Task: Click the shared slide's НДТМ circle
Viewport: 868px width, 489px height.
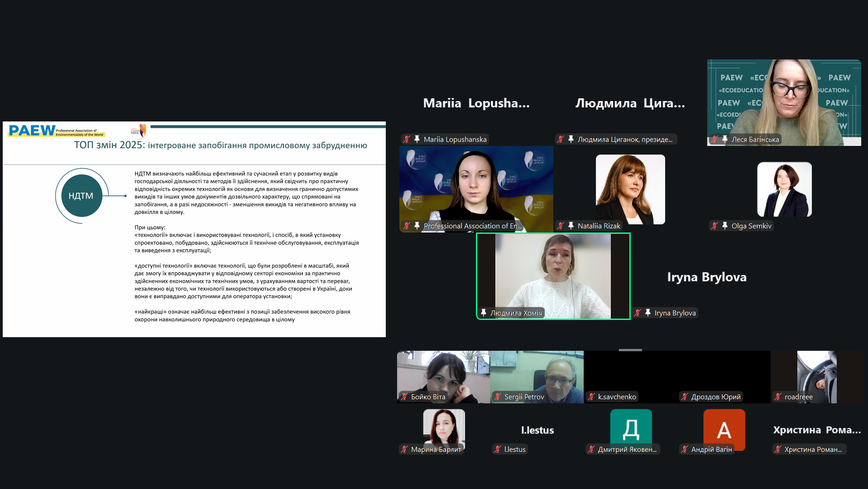Action: (82, 196)
